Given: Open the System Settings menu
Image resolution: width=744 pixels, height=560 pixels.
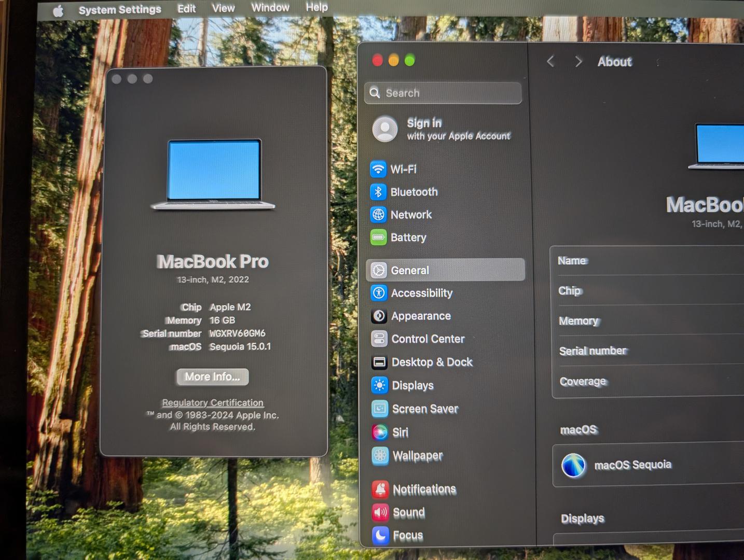Looking at the screenshot, I should 120,9.
